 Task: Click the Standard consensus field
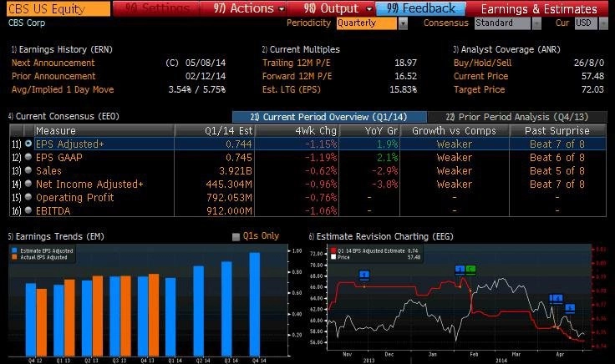(x=503, y=23)
